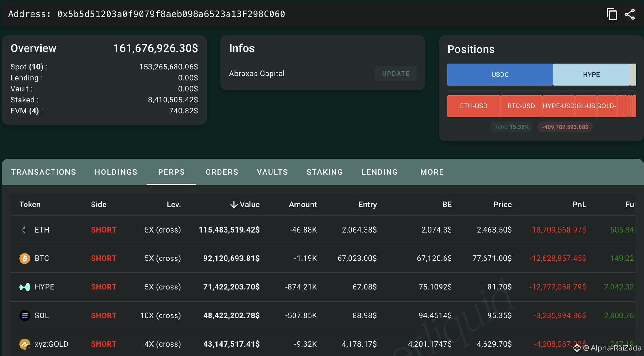Open the MORE tab menu

(432, 172)
